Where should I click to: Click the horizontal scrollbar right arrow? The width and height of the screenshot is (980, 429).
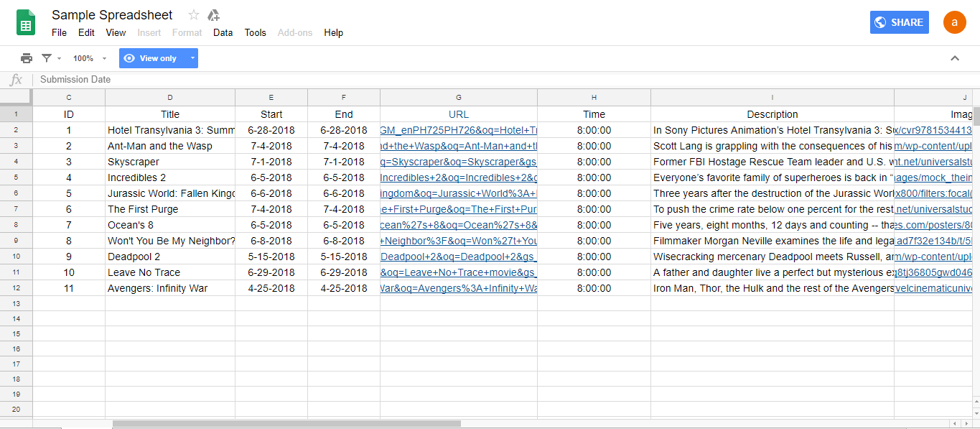966,423
